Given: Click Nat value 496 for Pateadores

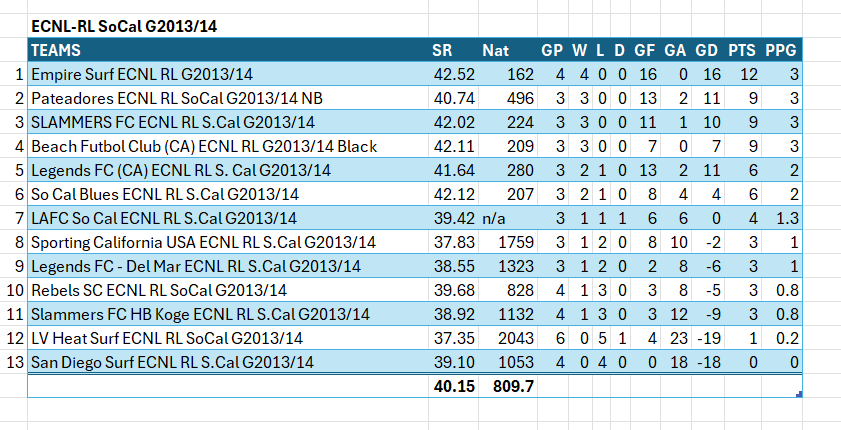Looking at the screenshot, I should pos(507,98).
